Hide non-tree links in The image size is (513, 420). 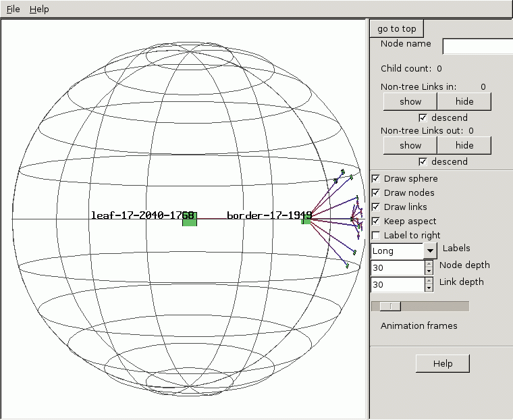(x=464, y=101)
